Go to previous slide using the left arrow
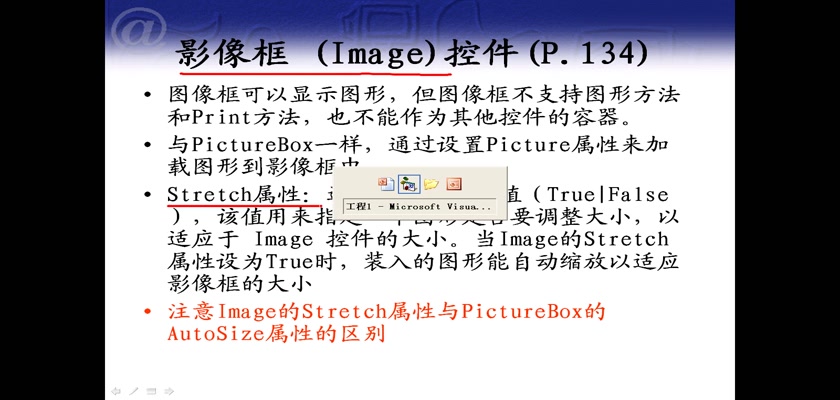This screenshot has width=840, height=400. click(115, 391)
